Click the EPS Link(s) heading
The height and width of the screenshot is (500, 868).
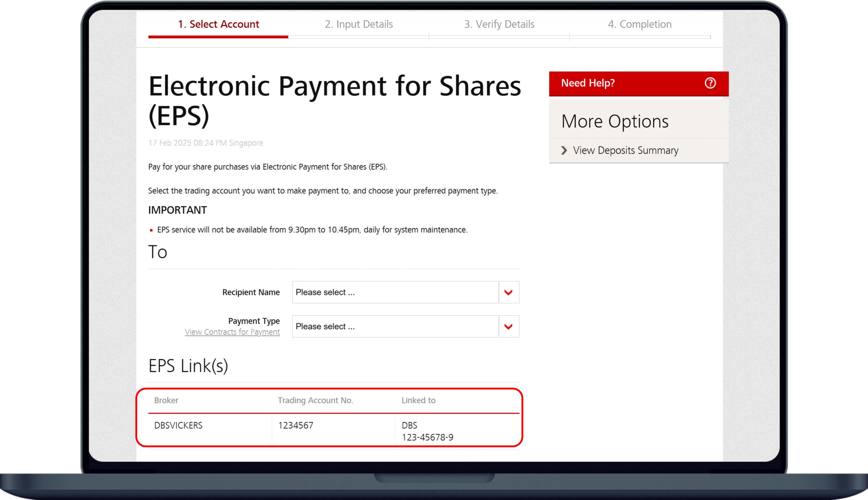pyautogui.click(x=188, y=366)
